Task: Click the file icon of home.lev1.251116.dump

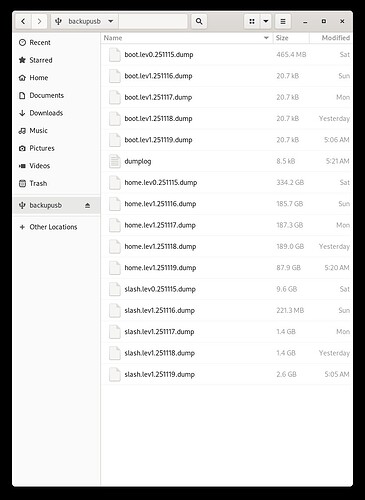Action: (115, 204)
